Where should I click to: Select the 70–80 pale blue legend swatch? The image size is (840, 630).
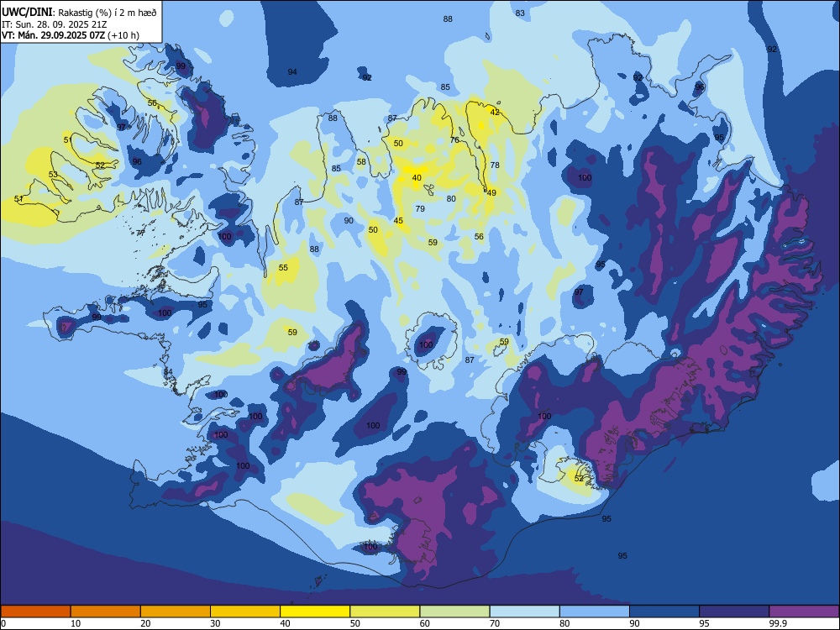click(524, 612)
